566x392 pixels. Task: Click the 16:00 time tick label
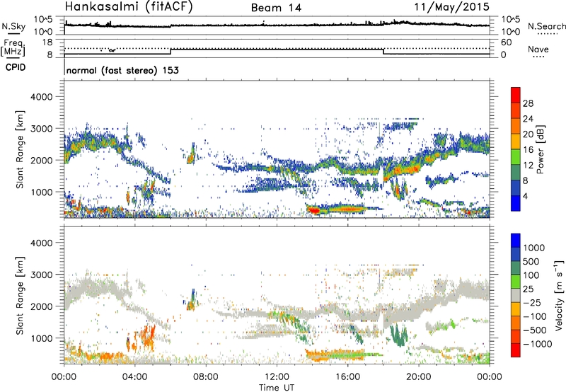pyautogui.click(x=347, y=377)
